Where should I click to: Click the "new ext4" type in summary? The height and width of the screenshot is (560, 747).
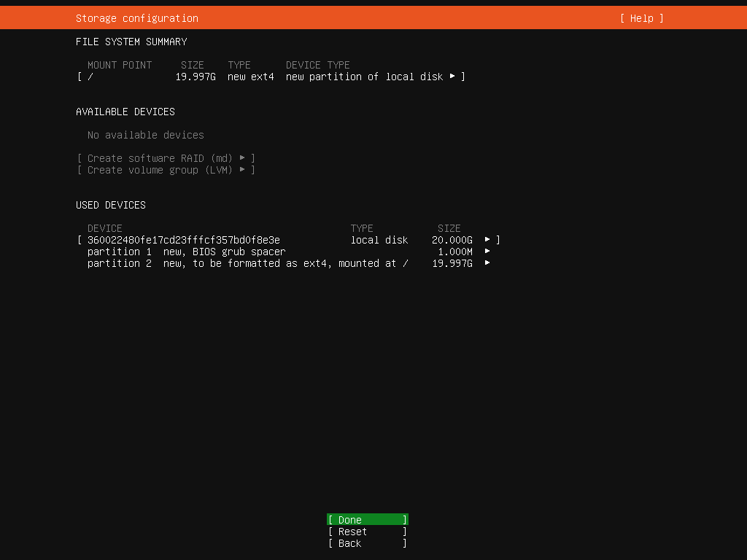tap(251, 77)
